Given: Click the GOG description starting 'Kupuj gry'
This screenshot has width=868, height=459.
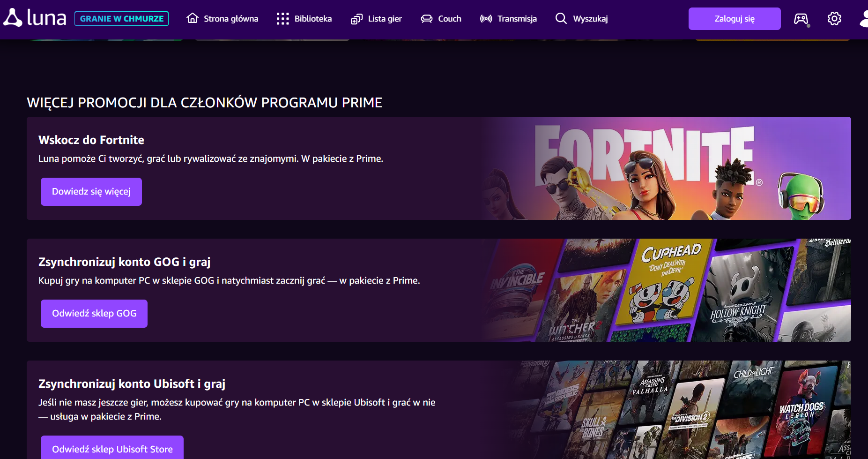Looking at the screenshot, I should pyautogui.click(x=229, y=280).
